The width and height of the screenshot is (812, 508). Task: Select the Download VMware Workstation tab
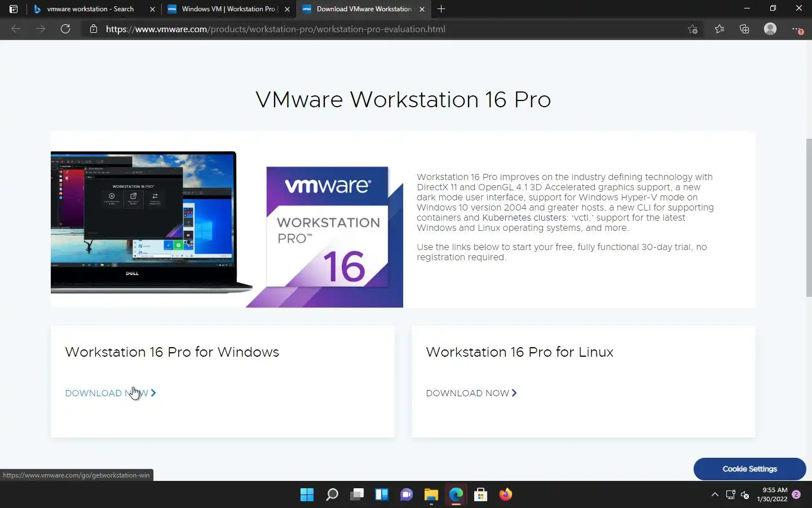coord(364,9)
